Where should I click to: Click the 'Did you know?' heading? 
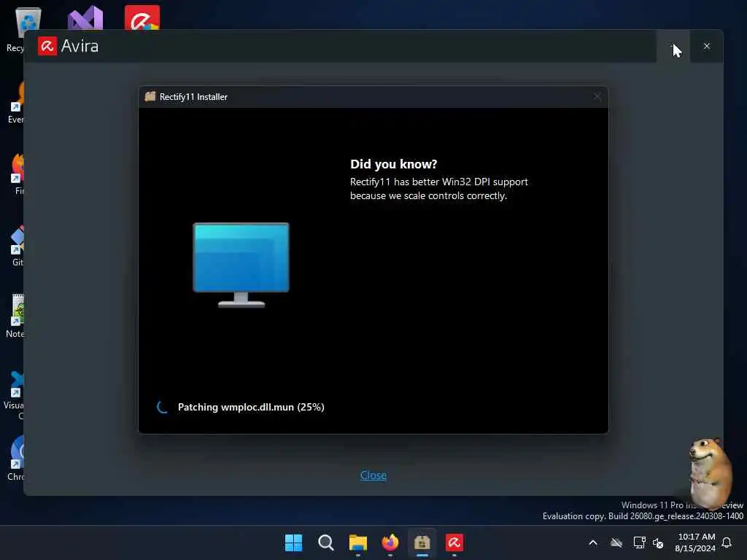393,164
